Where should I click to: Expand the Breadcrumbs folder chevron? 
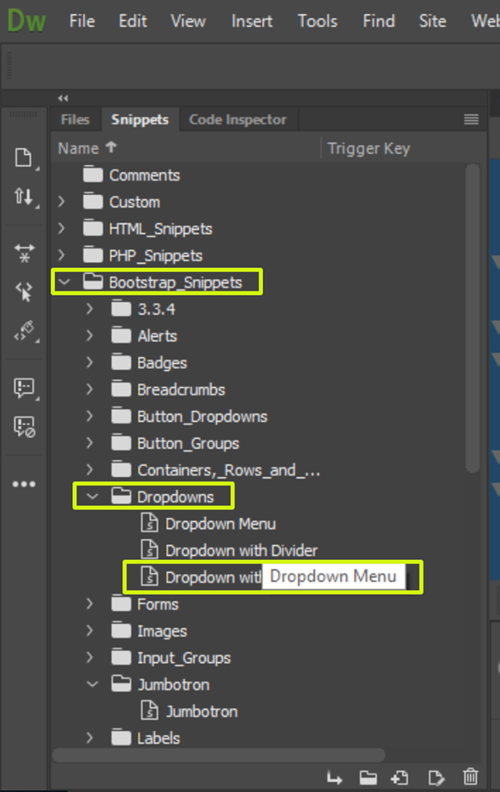coord(90,389)
